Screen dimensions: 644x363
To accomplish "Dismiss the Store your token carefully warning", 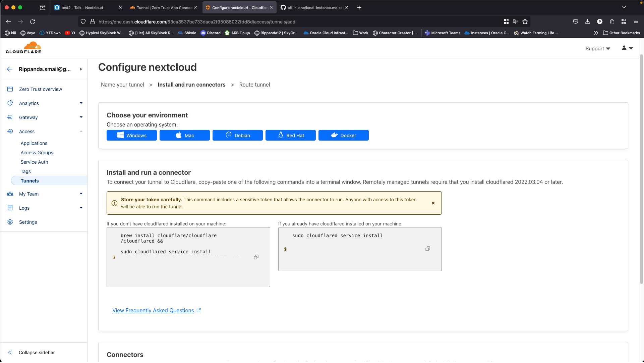I will pyautogui.click(x=433, y=203).
